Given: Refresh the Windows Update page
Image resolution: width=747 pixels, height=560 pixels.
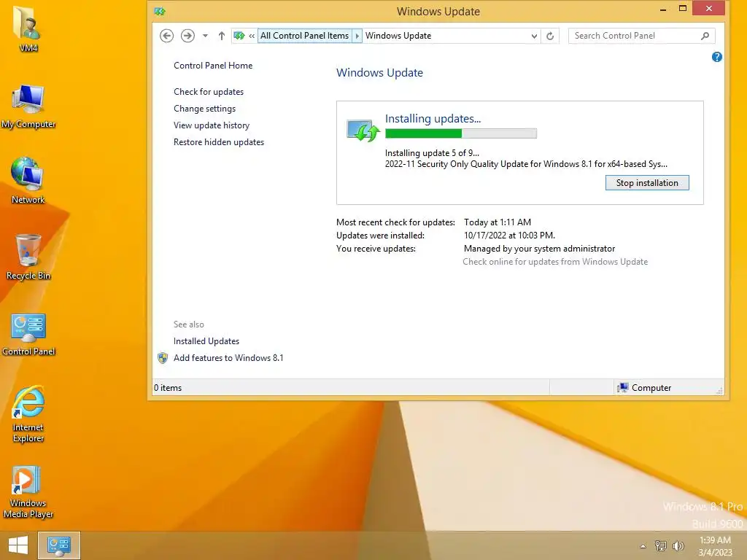Looking at the screenshot, I should pos(550,36).
